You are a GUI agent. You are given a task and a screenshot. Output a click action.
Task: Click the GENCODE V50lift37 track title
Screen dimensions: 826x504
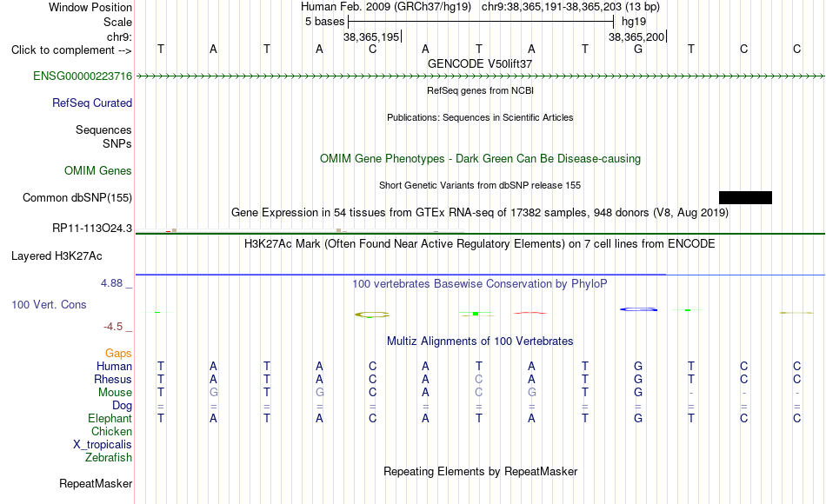[480, 63]
